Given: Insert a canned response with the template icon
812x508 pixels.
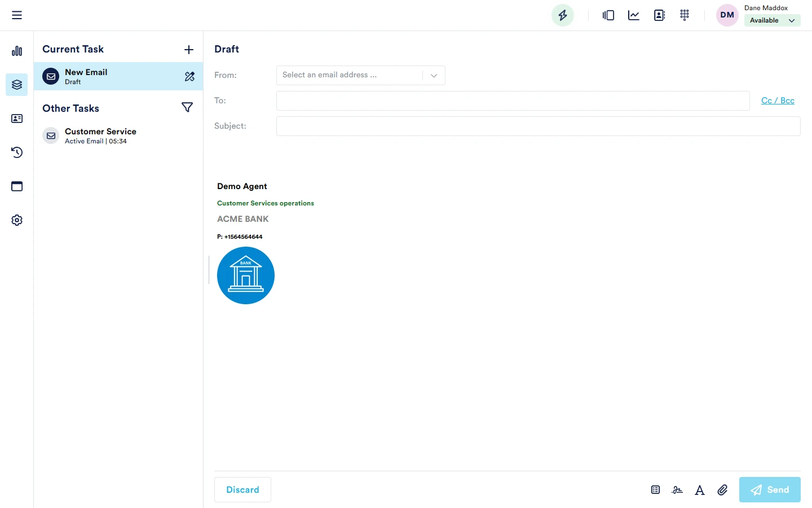Looking at the screenshot, I should (x=655, y=490).
